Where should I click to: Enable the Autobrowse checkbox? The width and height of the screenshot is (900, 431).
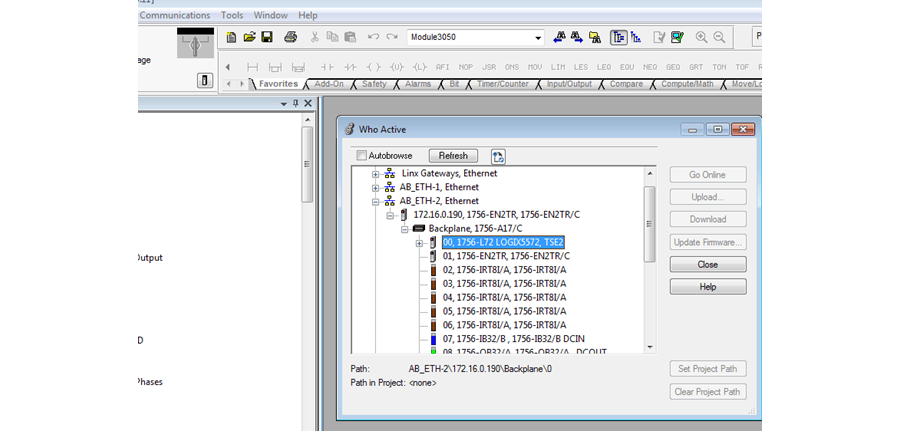(361, 156)
